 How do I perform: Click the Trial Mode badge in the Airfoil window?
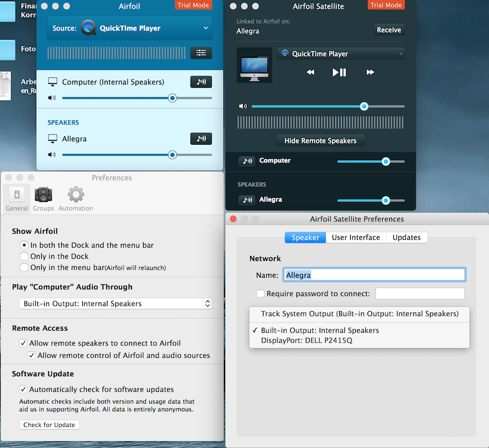[x=193, y=5]
